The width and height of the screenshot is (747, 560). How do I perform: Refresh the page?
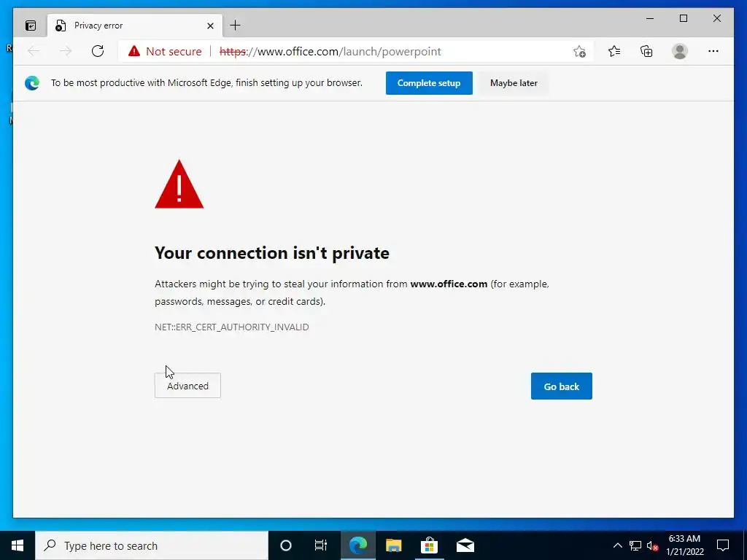click(x=98, y=51)
